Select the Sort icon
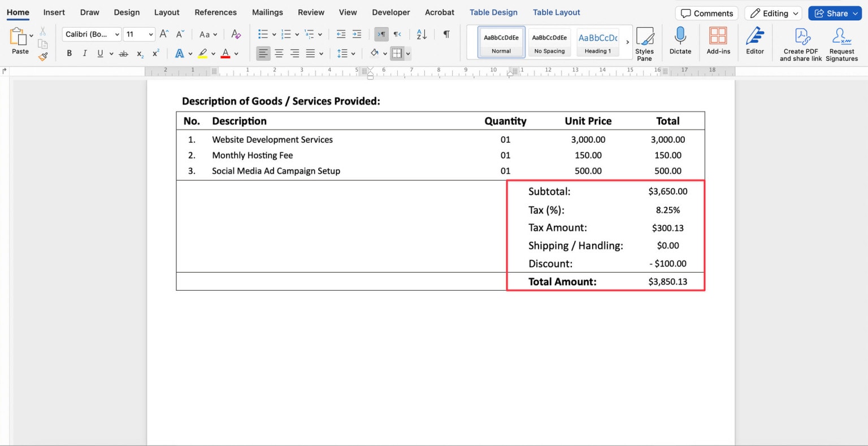The image size is (868, 446). point(421,34)
